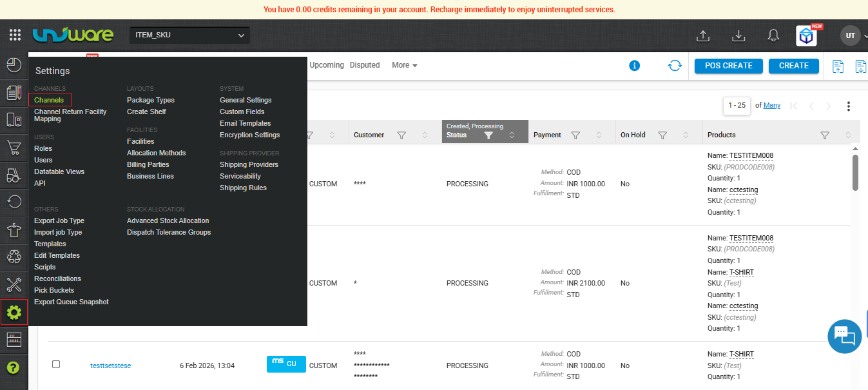Switch to the Disputed tab
The height and width of the screenshot is (390, 868).
click(x=365, y=65)
